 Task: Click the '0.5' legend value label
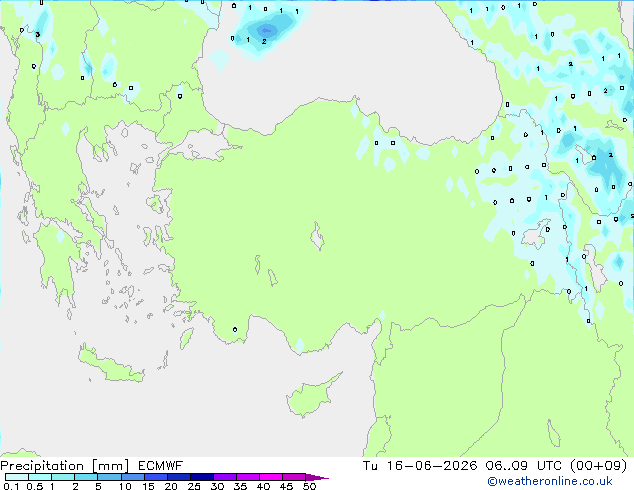(x=34, y=486)
